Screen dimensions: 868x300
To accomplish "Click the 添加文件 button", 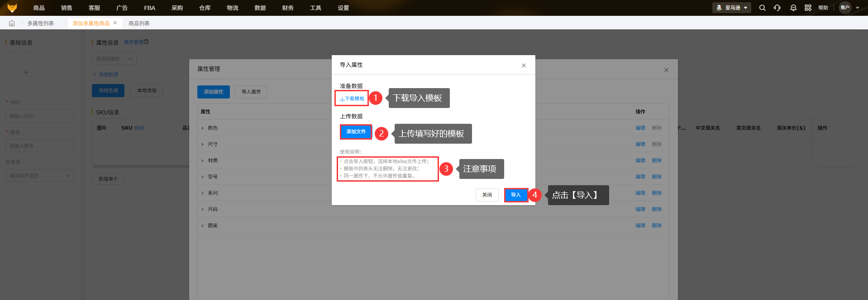I will (356, 131).
